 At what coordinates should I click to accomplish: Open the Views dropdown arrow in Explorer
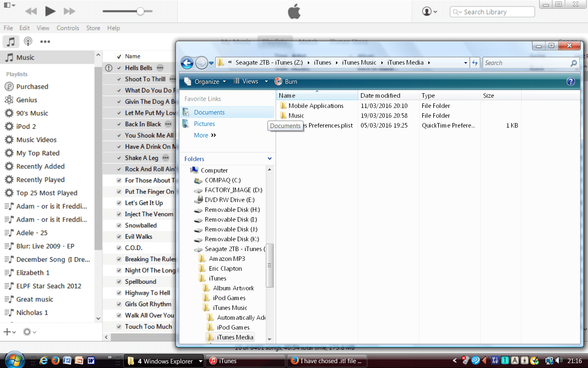[x=266, y=81]
